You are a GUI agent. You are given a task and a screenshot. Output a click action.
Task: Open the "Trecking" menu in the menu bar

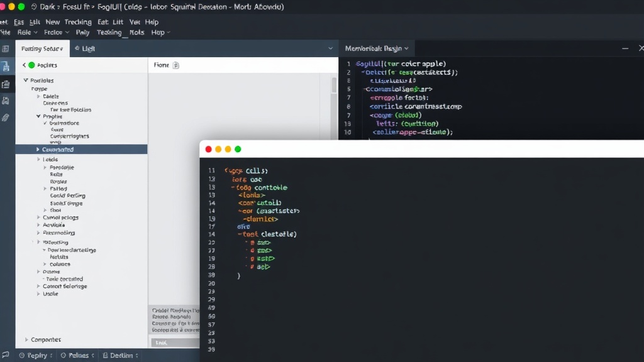(x=78, y=22)
